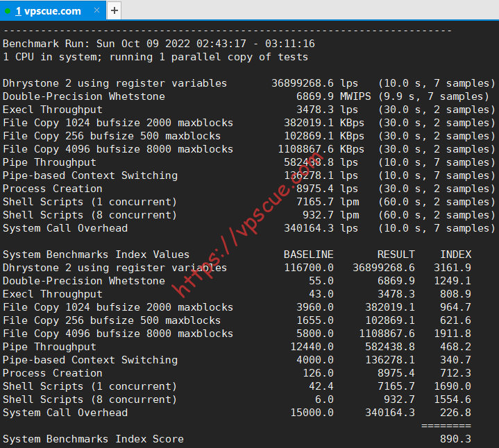Screen dimensions: 499x448
Task: Click baseline value 4000.0
Action: (315, 360)
